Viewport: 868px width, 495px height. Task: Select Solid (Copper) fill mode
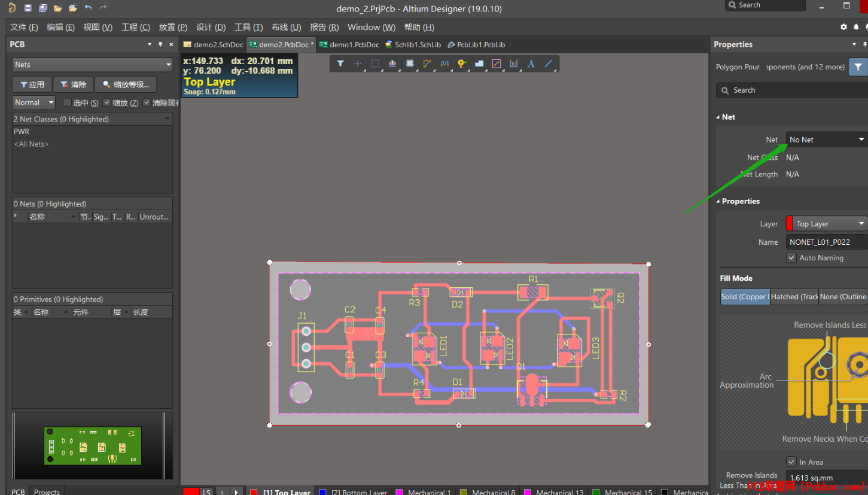(x=745, y=297)
